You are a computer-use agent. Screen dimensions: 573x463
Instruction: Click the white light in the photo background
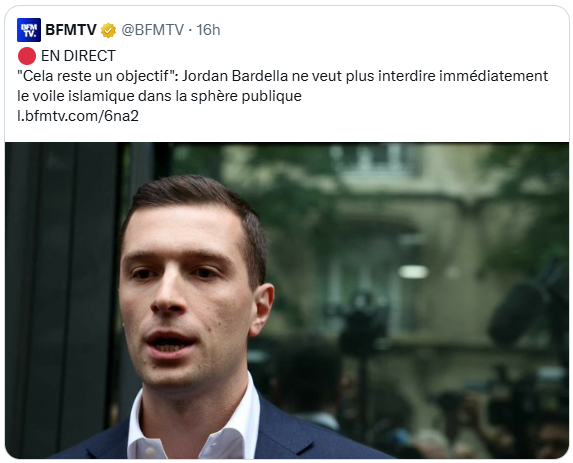(x=413, y=272)
